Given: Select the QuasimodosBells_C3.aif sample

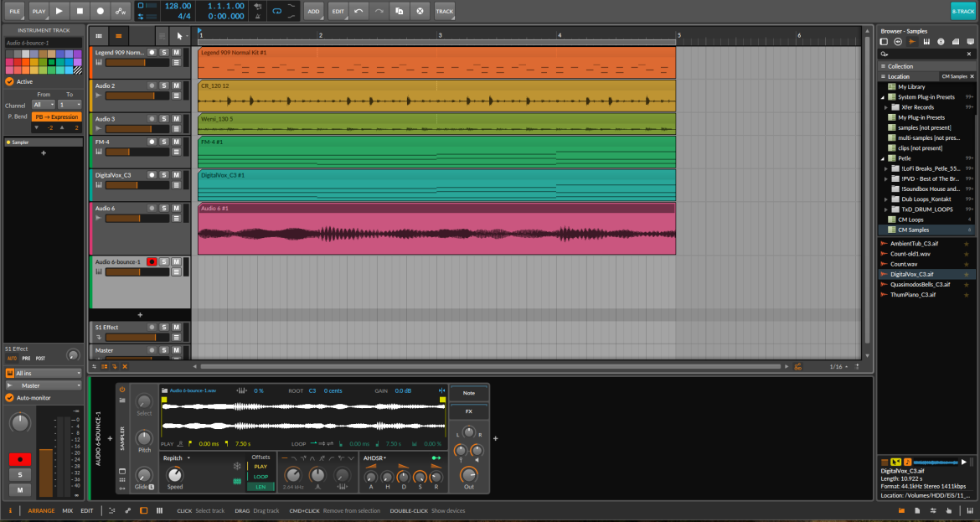Looking at the screenshot, I should coord(920,284).
